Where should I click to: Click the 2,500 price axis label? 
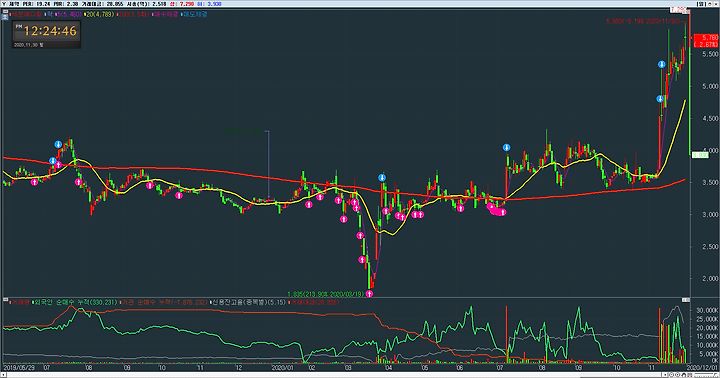710,247
